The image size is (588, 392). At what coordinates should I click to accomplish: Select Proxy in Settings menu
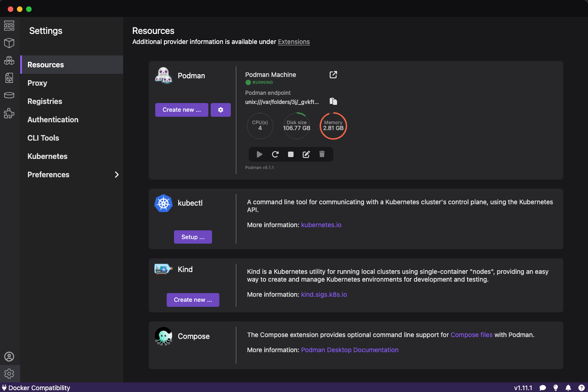pyautogui.click(x=72, y=83)
